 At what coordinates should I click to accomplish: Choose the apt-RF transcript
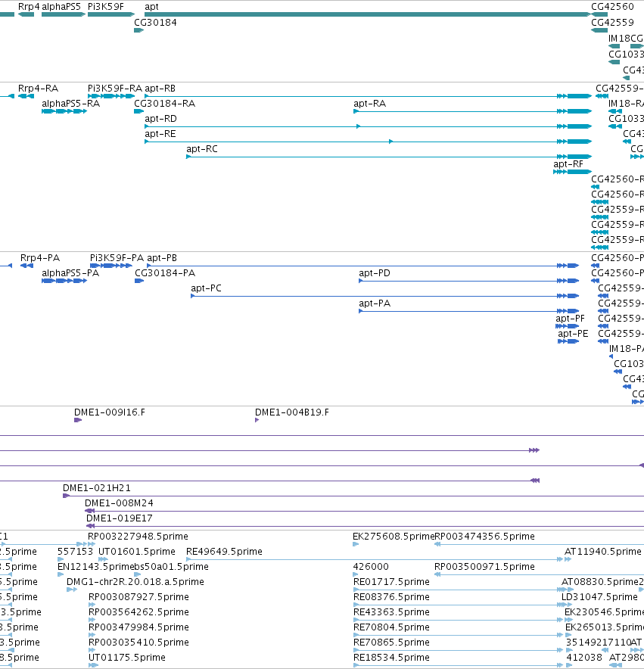coord(568,164)
